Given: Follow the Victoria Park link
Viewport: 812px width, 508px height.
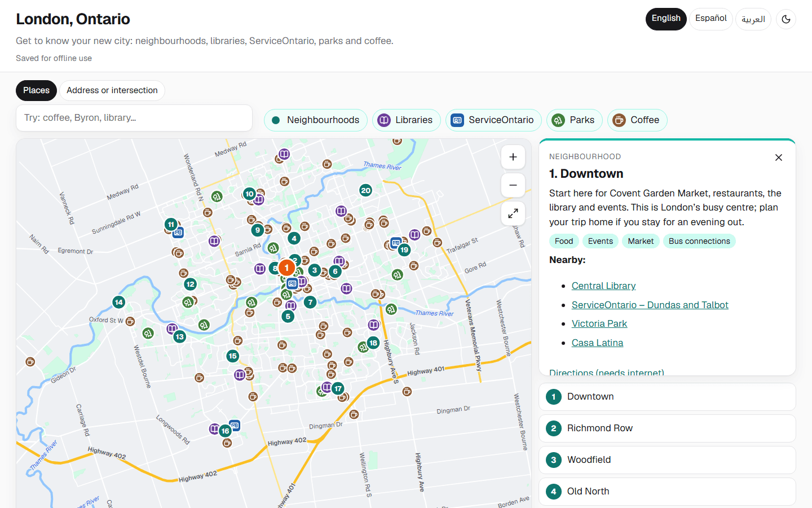Looking at the screenshot, I should pyautogui.click(x=599, y=323).
